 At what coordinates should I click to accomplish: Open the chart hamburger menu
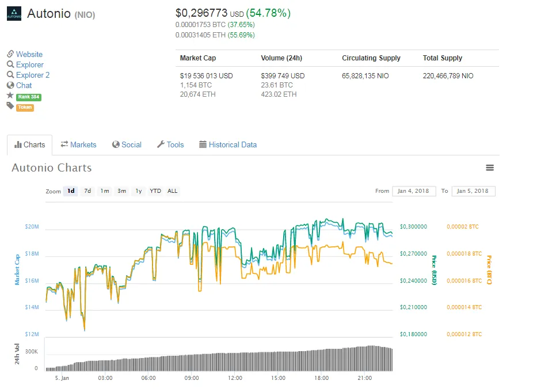tap(490, 168)
